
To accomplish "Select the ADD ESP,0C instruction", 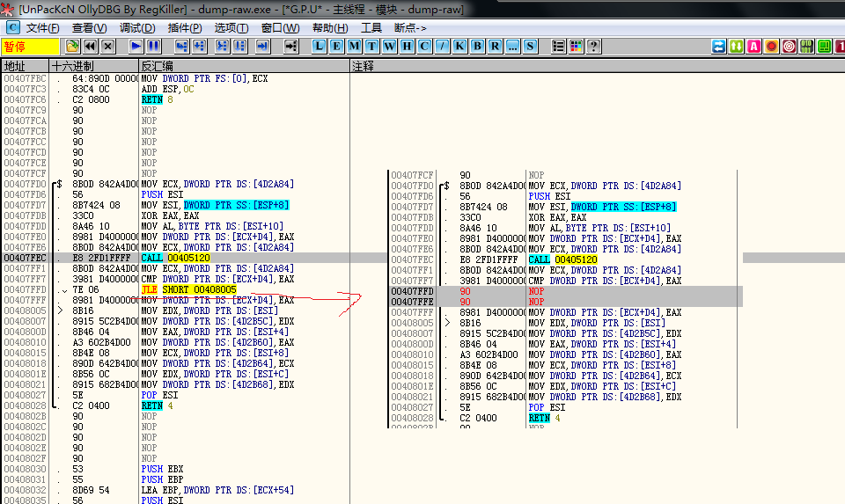I will tap(167, 89).
